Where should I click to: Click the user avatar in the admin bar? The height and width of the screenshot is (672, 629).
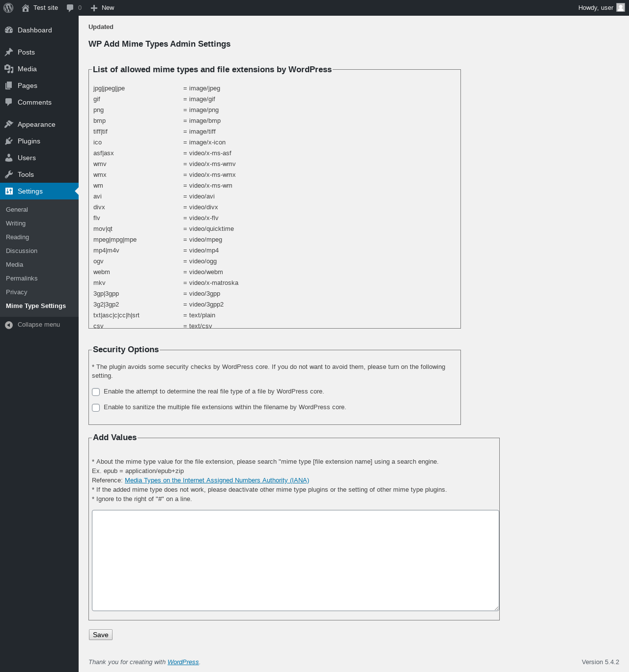[621, 7]
